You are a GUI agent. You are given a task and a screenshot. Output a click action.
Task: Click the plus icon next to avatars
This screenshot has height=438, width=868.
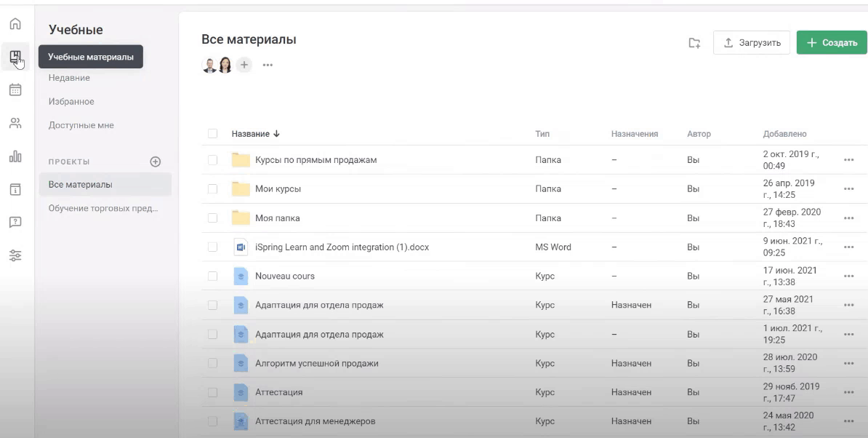(x=244, y=65)
